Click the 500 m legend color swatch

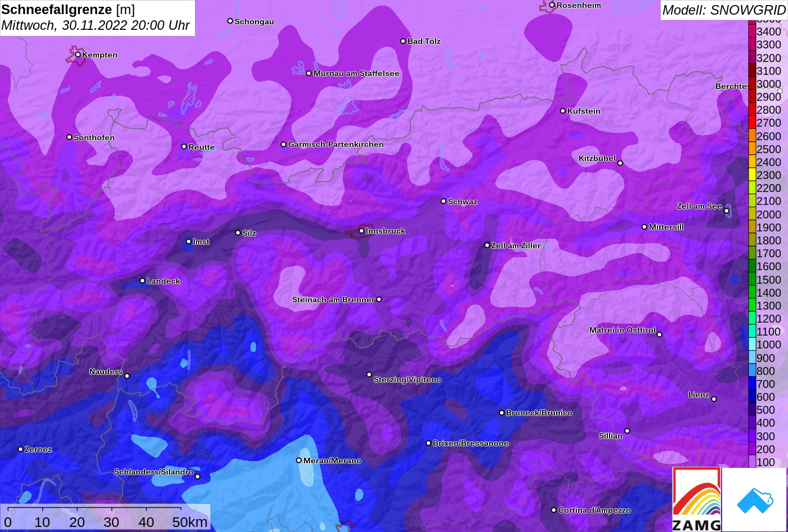click(752, 410)
